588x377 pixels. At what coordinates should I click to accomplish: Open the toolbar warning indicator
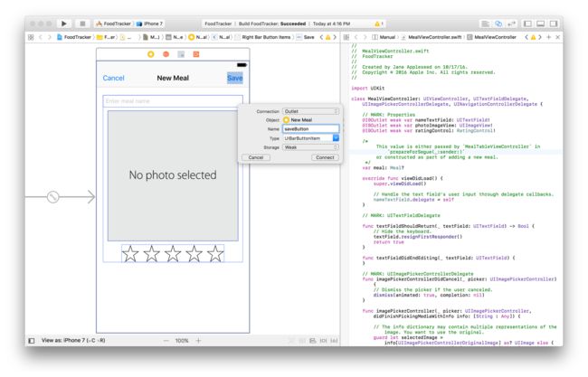(x=378, y=24)
